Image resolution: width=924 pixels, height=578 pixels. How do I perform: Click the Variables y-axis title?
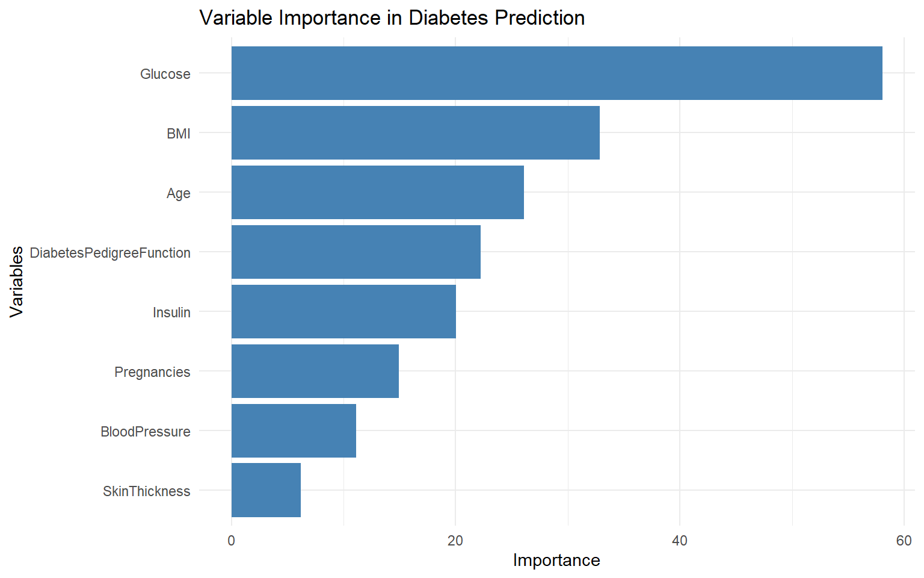(17, 281)
